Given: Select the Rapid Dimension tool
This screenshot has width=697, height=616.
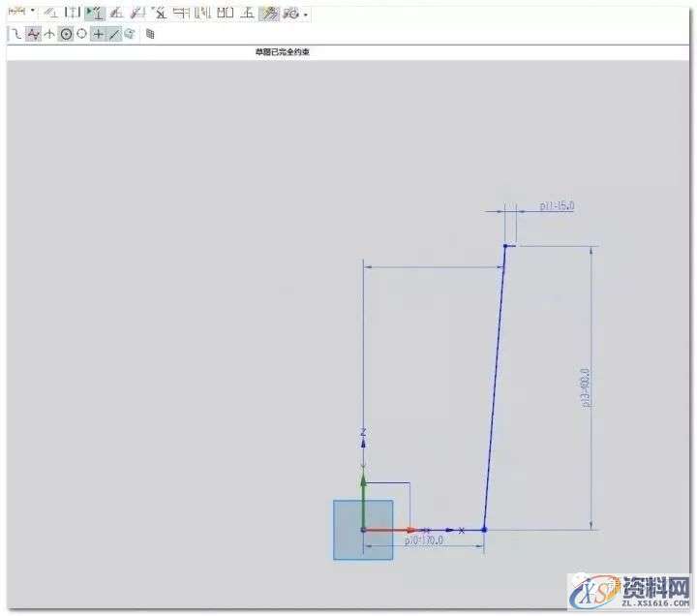Looking at the screenshot, I should 16,13.
